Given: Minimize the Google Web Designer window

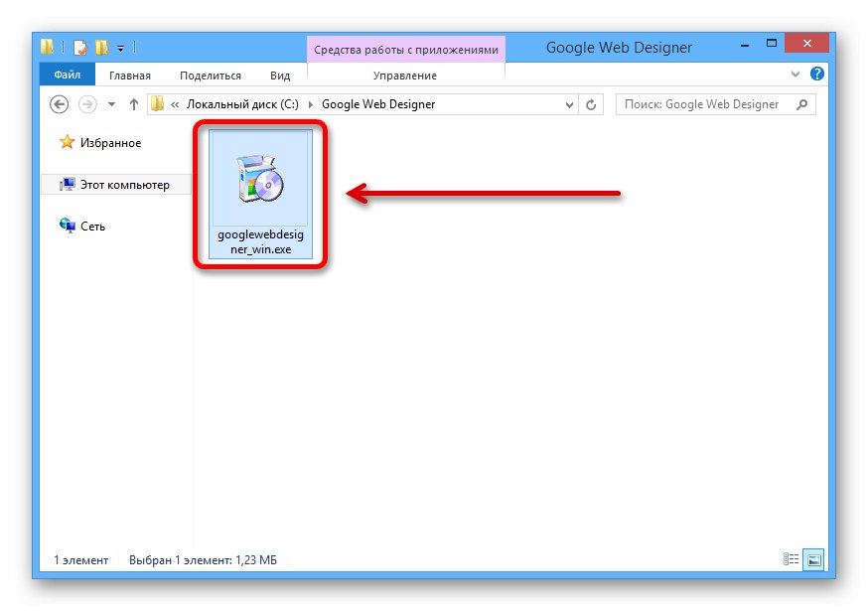Looking at the screenshot, I should (745, 44).
